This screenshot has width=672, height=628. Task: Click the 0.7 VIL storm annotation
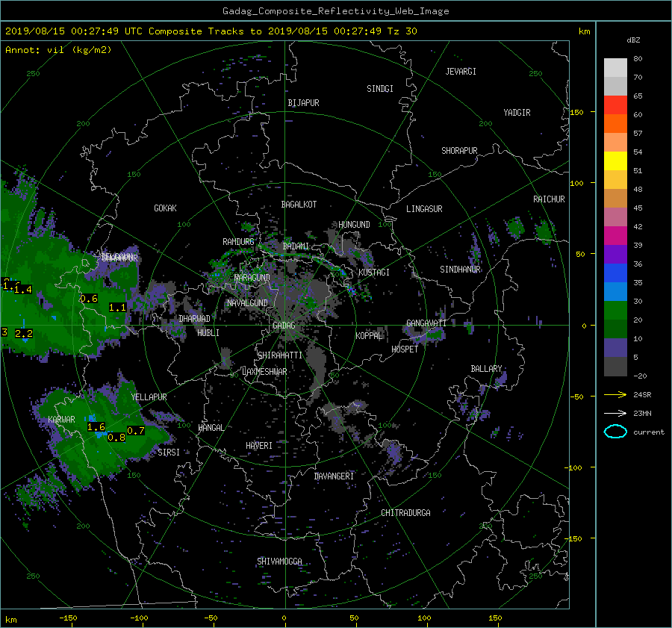136,430
